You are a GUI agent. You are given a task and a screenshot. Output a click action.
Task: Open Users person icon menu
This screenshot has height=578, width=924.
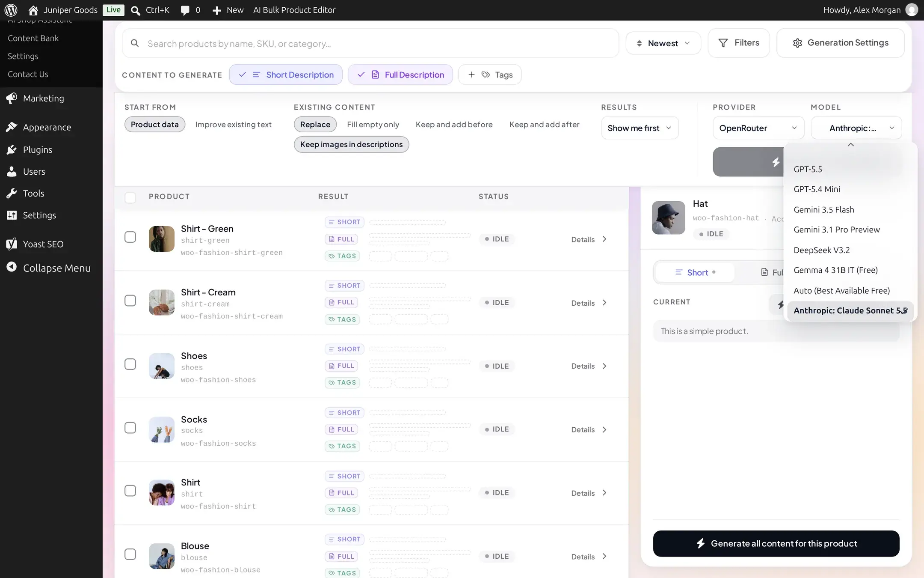[12, 171]
